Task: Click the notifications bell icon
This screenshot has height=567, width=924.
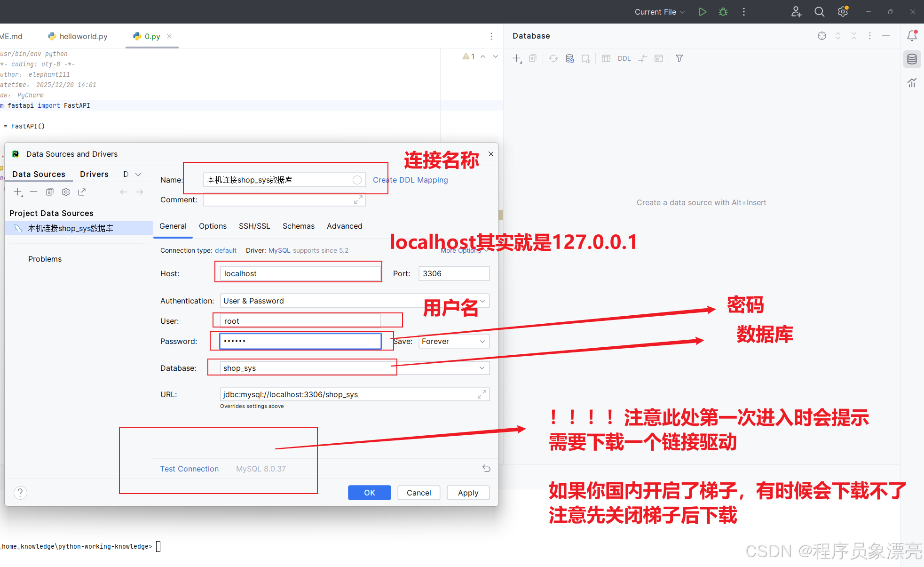Action: (x=912, y=36)
